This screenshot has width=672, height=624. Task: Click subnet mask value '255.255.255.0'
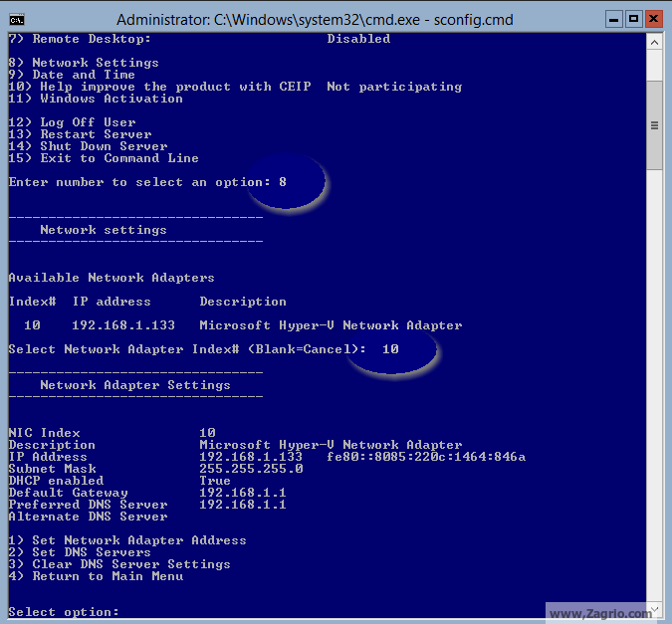(x=251, y=469)
